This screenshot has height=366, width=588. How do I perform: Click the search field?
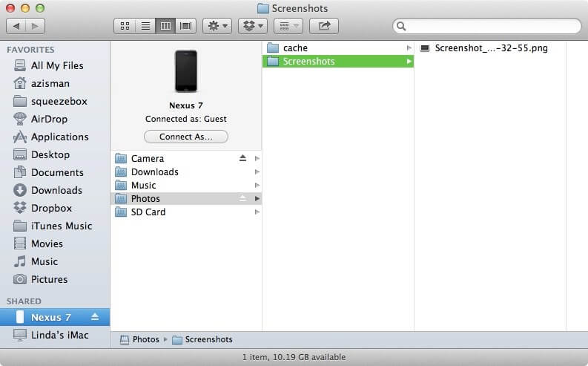486,26
